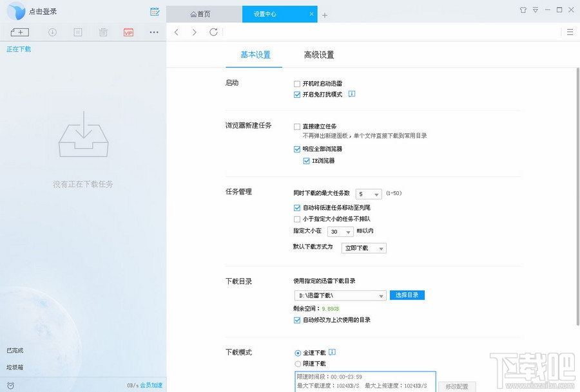Viewport: 580px width, 392px height.
Task: Open the main menu hamburger icon
Action: [x=570, y=32]
